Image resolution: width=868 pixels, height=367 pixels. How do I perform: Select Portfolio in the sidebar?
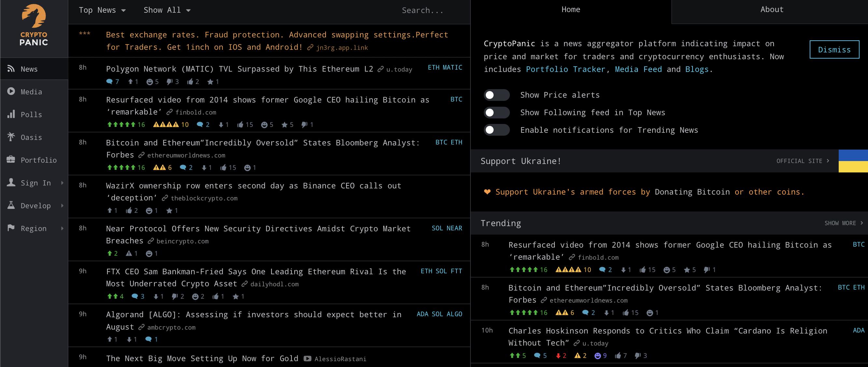34,160
